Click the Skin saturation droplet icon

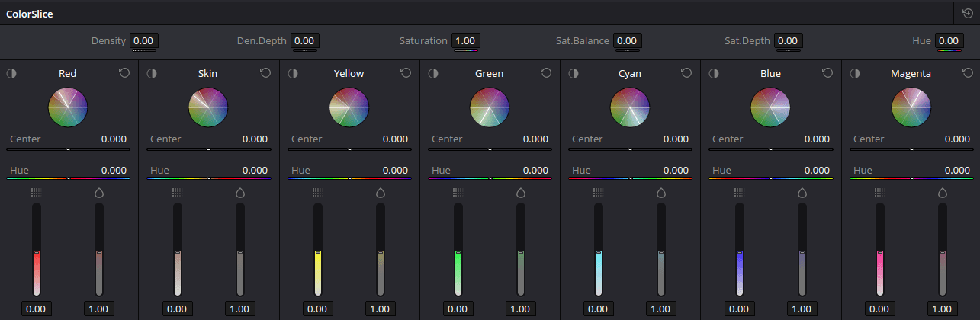tap(239, 193)
